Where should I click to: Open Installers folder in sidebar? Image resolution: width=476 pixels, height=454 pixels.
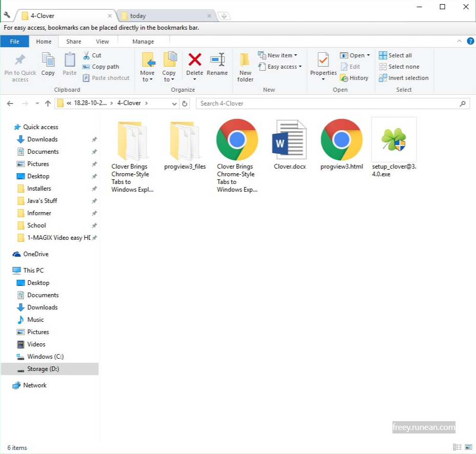pyautogui.click(x=39, y=189)
